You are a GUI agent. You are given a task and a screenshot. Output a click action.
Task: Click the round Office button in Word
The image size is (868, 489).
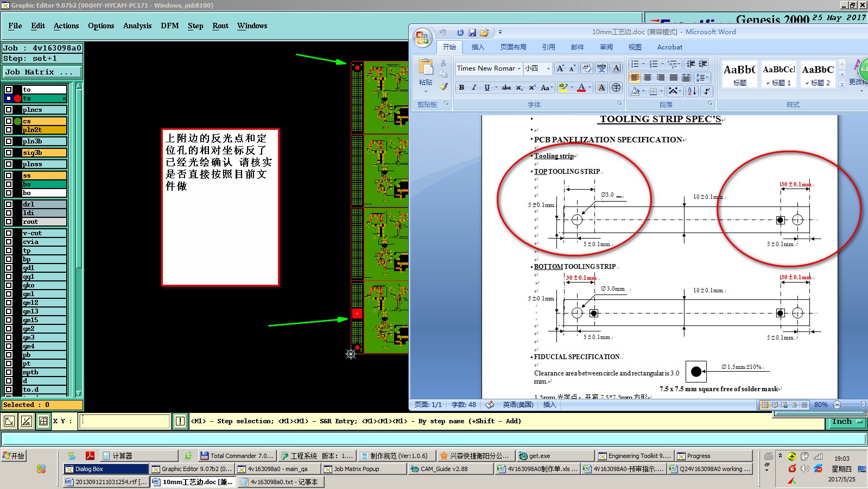[x=422, y=37]
